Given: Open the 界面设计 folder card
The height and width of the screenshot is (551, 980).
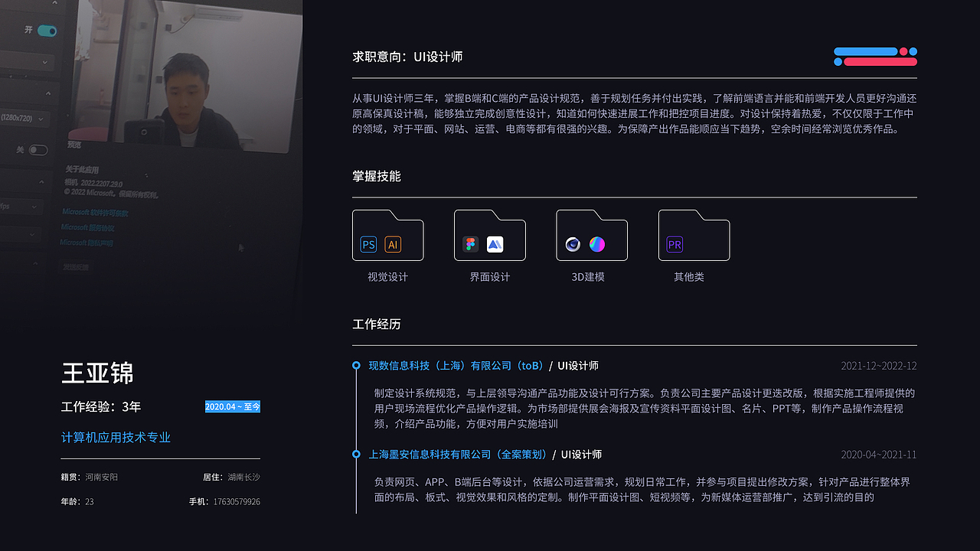Looking at the screenshot, I should point(490,235).
